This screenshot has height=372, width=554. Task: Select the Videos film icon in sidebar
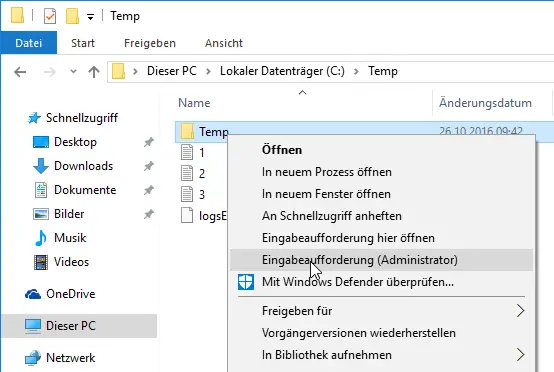pos(41,262)
